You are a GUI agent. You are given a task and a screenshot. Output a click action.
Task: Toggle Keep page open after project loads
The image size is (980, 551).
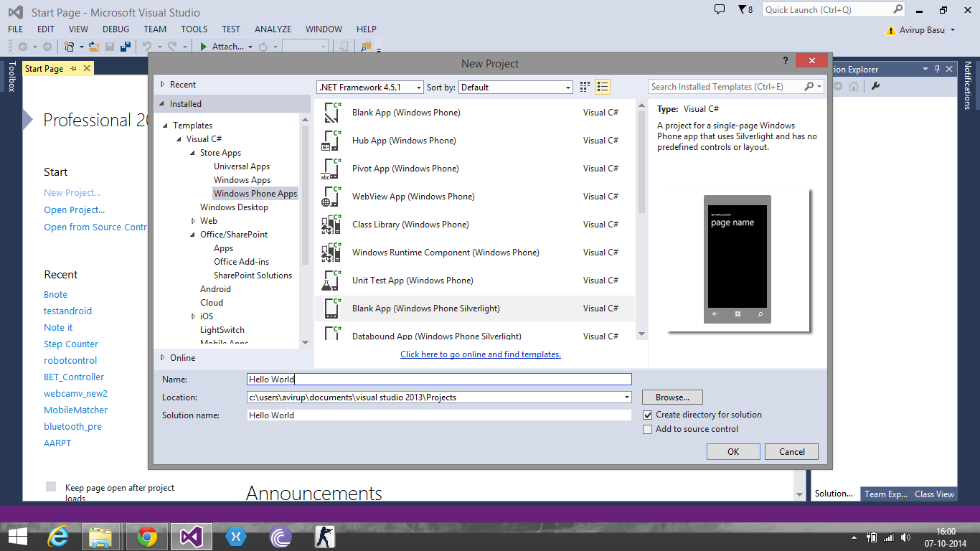tap(51, 486)
